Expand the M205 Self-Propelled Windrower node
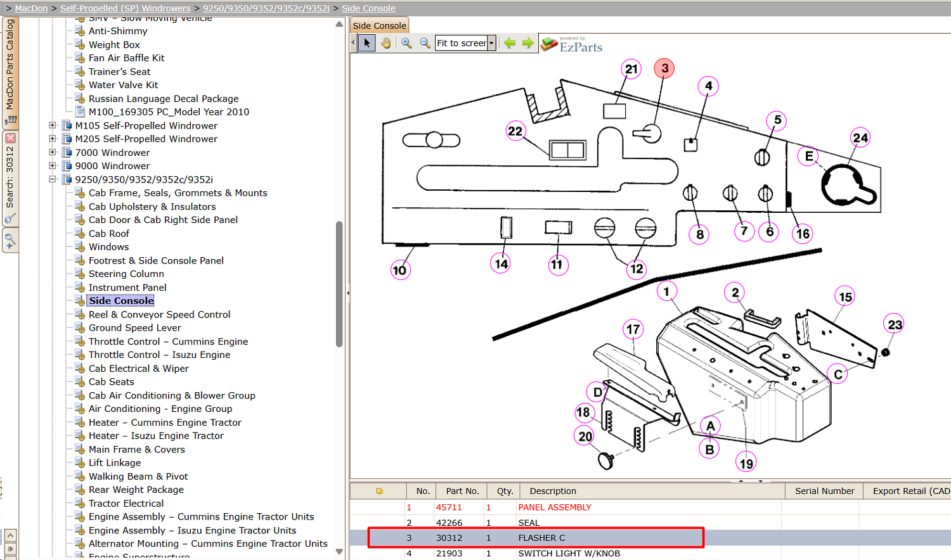Viewport: 951px width, 560px height. [x=53, y=139]
